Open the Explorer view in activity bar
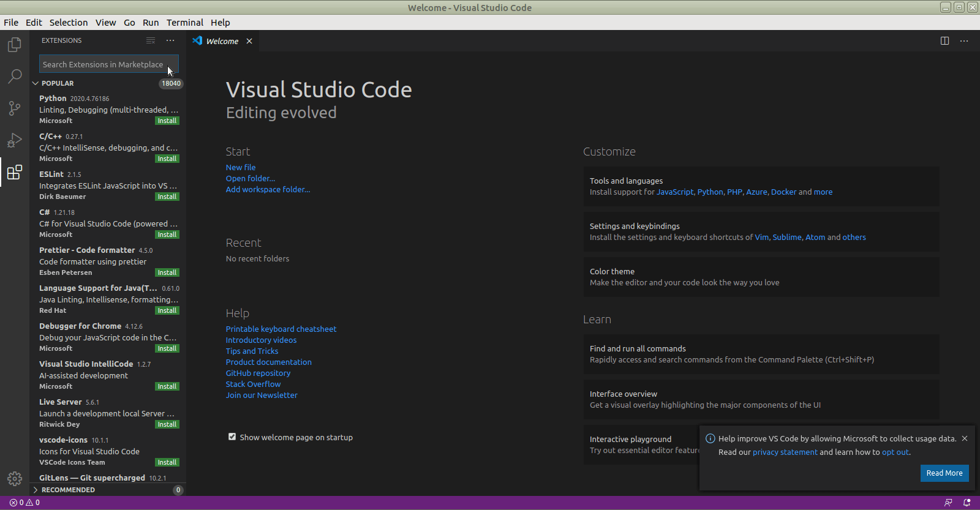This screenshot has height=510, width=980. [x=15, y=45]
